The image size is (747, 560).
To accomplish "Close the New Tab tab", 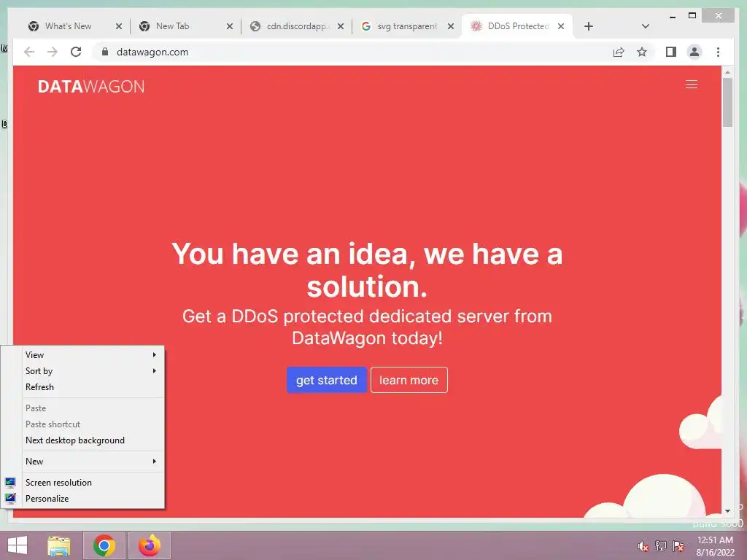I will click(230, 26).
